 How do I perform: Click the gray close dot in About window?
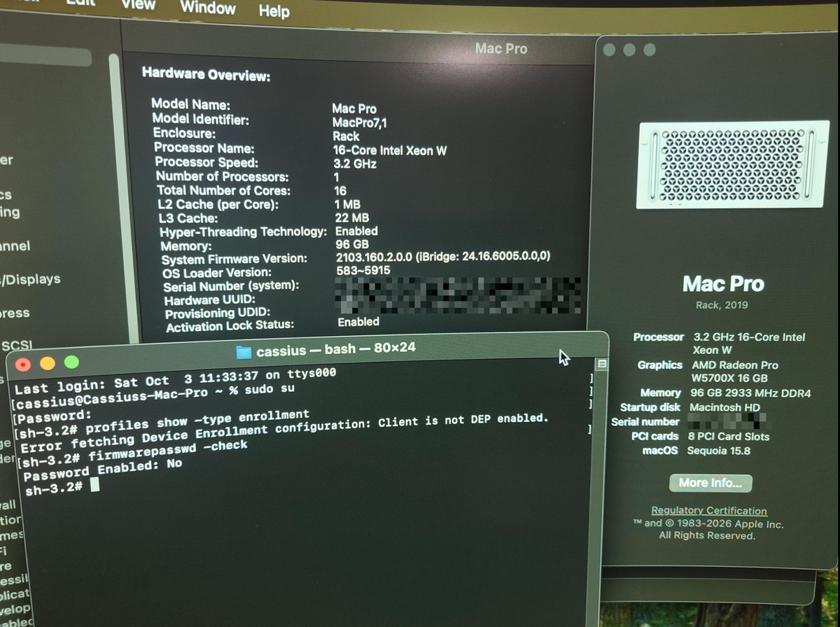click(x=609, y=50)
